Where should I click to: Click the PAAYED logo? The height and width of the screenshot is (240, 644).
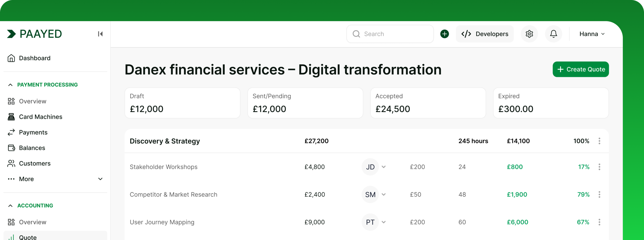[x=34, y=34]
